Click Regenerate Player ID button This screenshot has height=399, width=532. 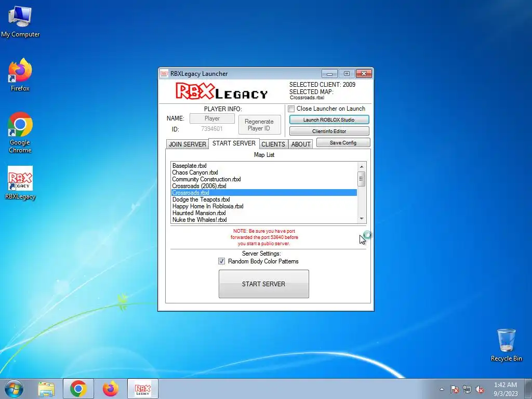tap(260, 125)
